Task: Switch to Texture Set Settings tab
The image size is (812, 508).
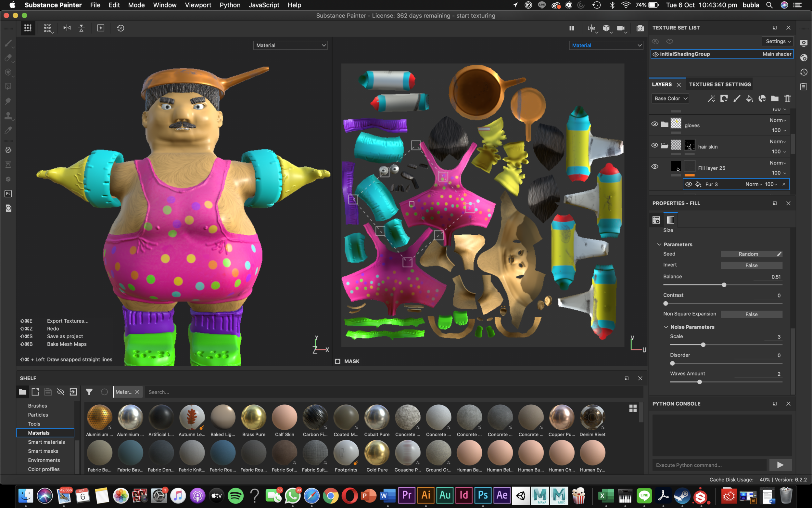Action: tap(720, 84)
